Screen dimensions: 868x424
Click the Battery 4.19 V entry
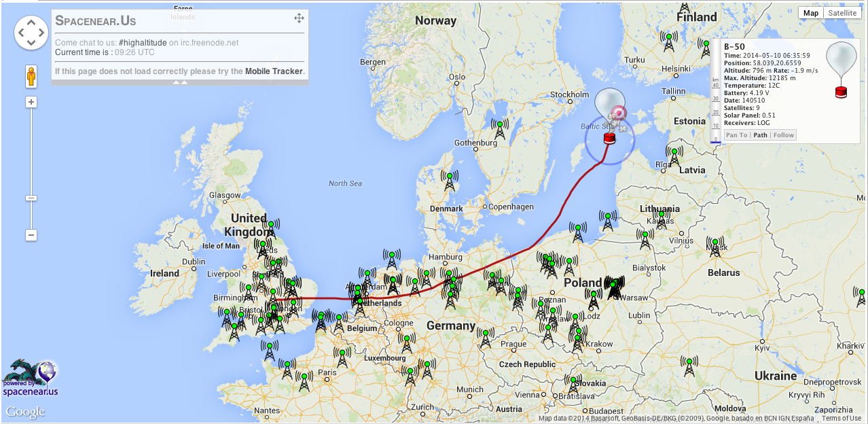[x=746, y=92]
